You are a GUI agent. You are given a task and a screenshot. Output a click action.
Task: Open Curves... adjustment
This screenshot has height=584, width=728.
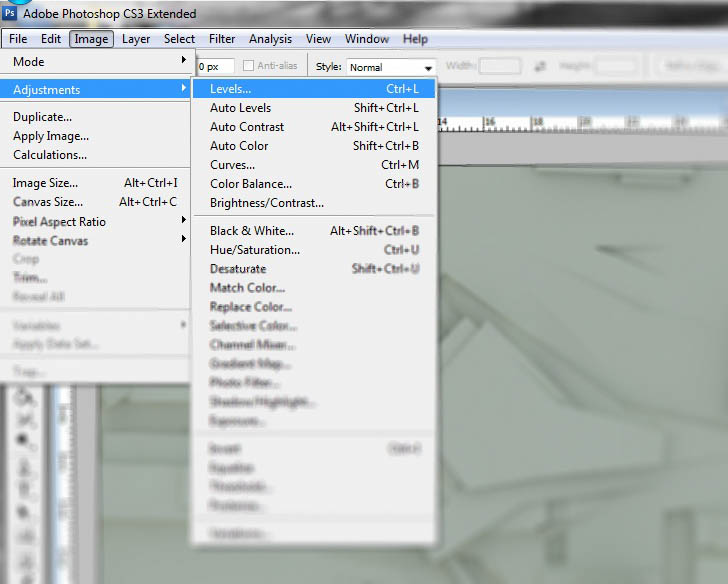pyautogui.click(x=314, y=165)
